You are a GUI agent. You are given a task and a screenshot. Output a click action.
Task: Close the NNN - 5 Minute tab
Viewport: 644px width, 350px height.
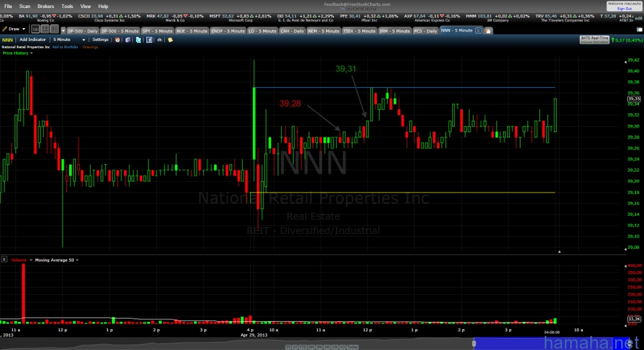pos(478,30)
